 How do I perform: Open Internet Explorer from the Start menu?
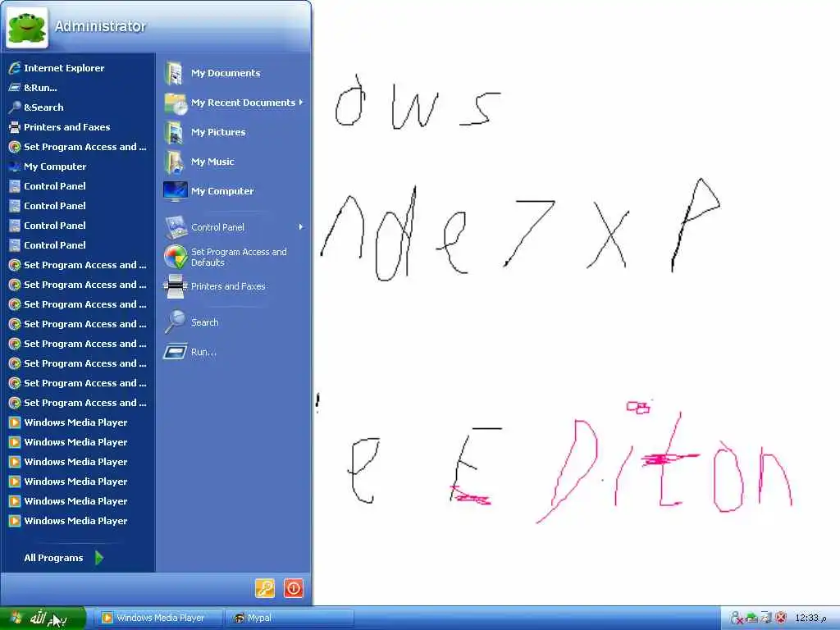78,68
